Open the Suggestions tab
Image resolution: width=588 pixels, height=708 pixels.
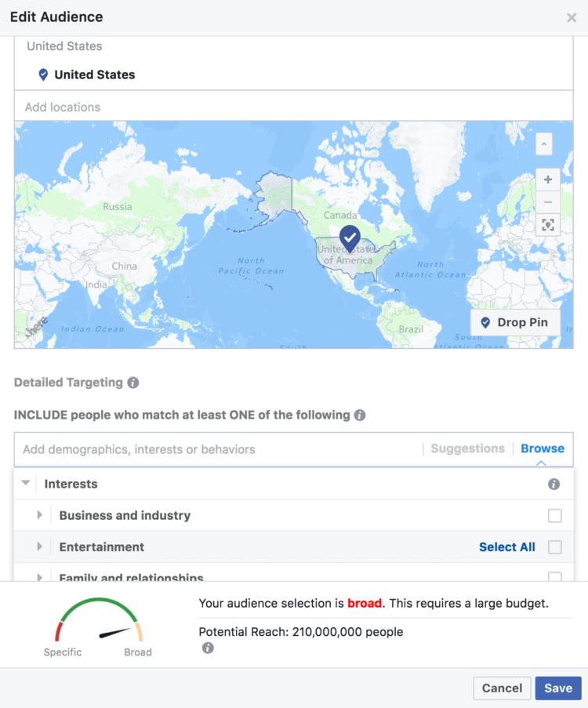[467, 448]
